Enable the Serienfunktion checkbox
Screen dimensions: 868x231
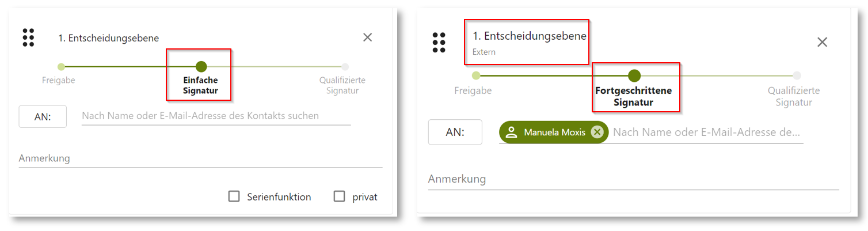pyautogui.click(x=234, y=196)
